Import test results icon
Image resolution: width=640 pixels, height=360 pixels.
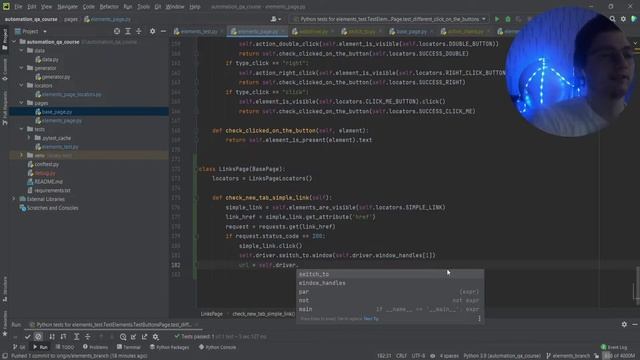click(133, 337)
